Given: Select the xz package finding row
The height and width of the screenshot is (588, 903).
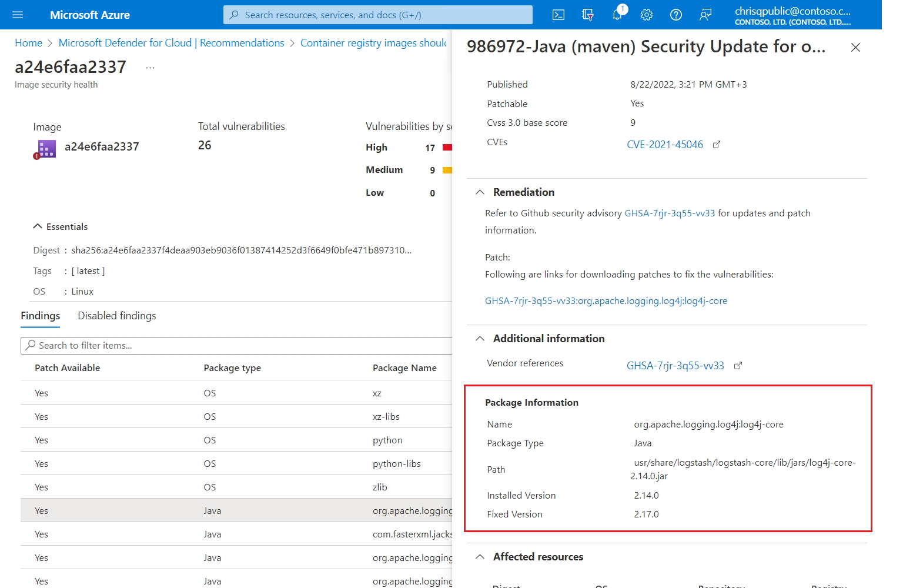Looking at the screenshot, I should tap(236, 393).
